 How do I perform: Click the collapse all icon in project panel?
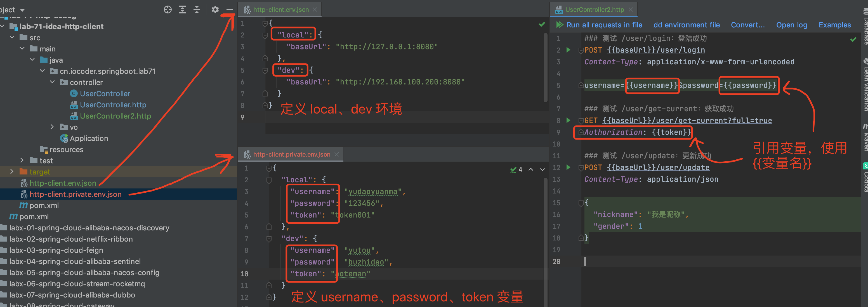click(x=197, y=10)
